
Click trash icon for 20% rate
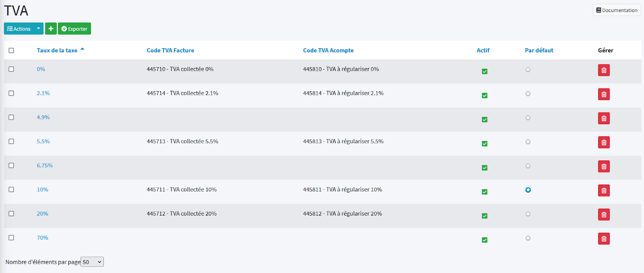pos(604,215)
